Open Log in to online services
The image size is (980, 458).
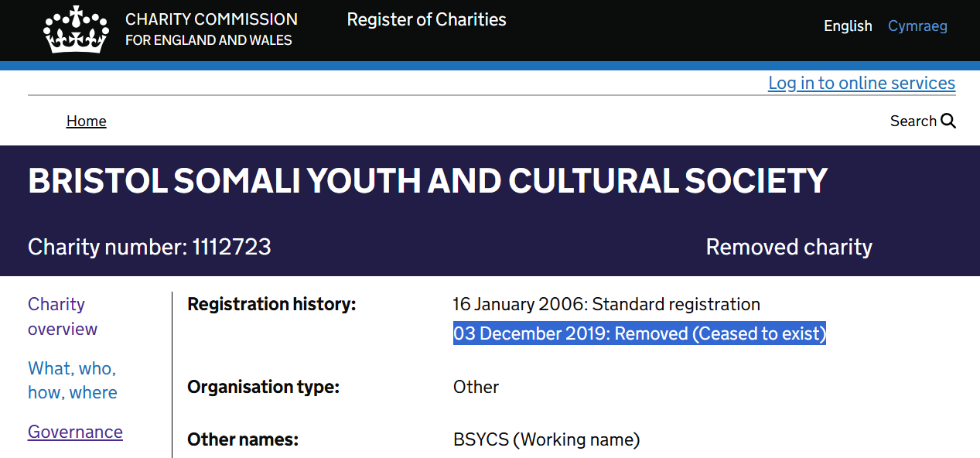click(861, 83)
